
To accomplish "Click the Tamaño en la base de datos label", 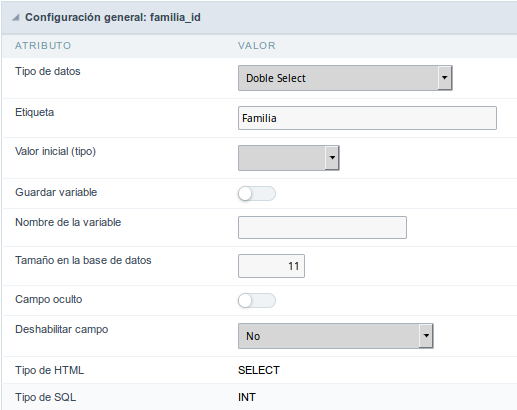I will pyautogui.click(x=83, y=260).
